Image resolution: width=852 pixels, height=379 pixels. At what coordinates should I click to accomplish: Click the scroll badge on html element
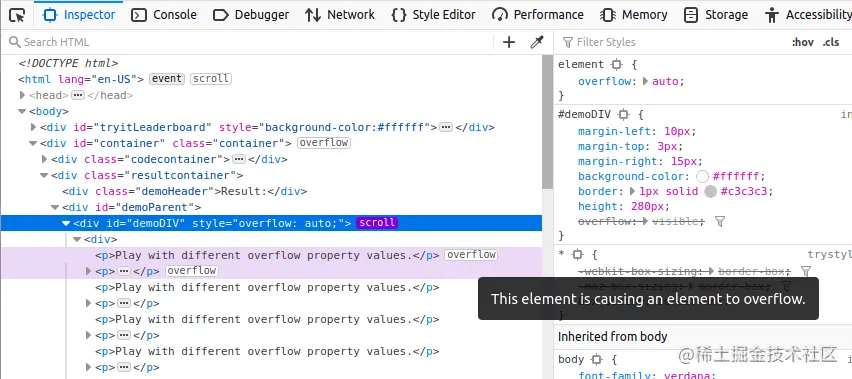[211, 79]
